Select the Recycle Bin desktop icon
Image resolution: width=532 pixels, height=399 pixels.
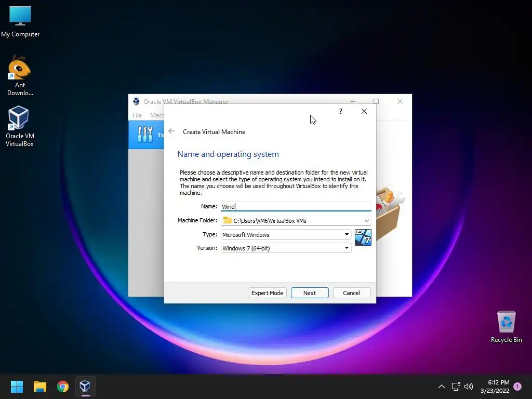pyautogui.click(x=506, y=326)
